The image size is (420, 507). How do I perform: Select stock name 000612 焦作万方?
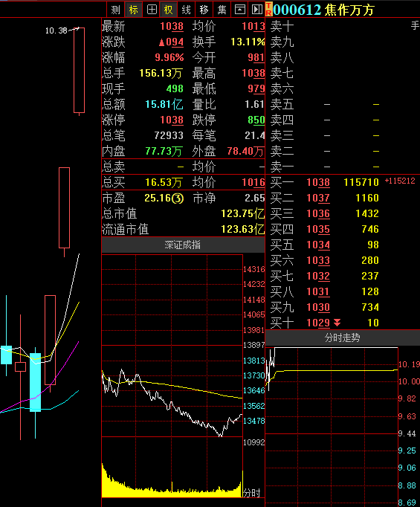(x=323, y=10)
